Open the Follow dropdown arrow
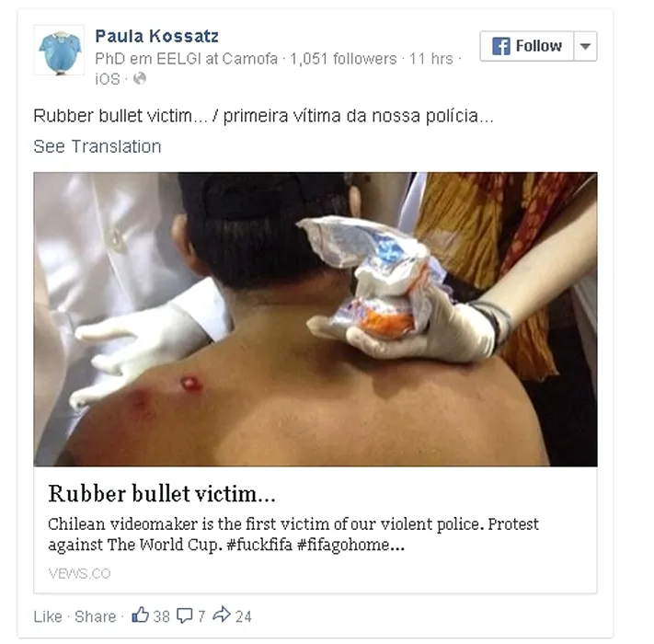Image resolution: width=654 pixels, height=644 pixels. click(x=586, y=46)
